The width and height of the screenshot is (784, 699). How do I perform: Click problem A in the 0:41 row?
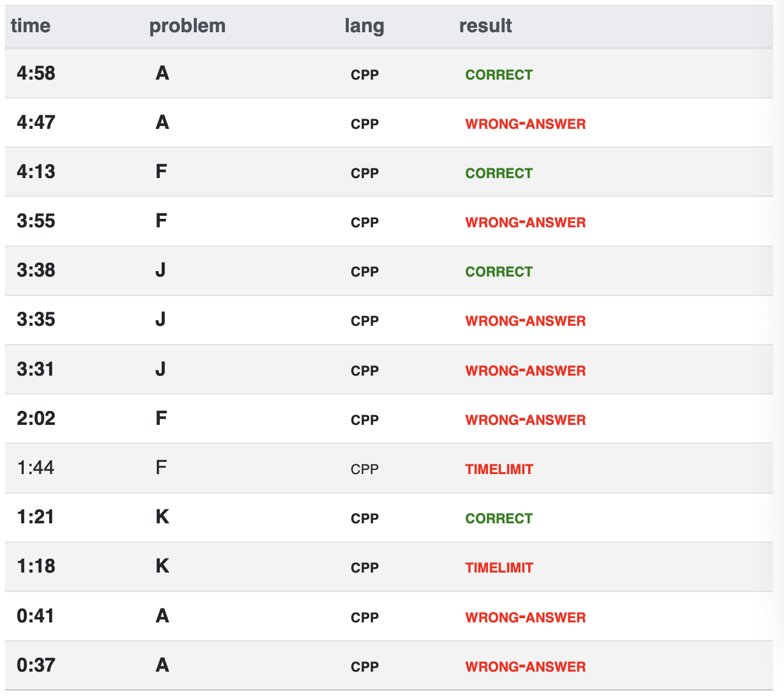click(162, 616)
